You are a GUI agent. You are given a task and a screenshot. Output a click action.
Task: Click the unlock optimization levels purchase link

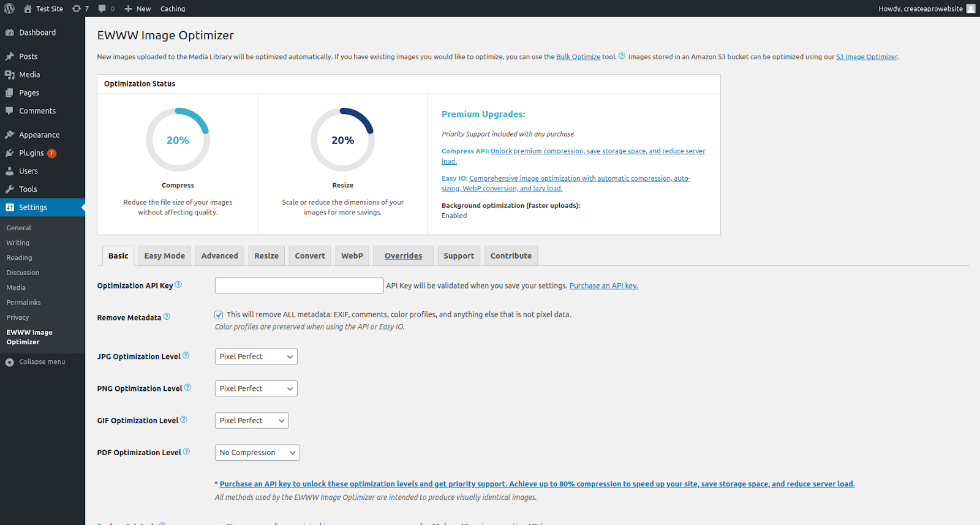537,484
